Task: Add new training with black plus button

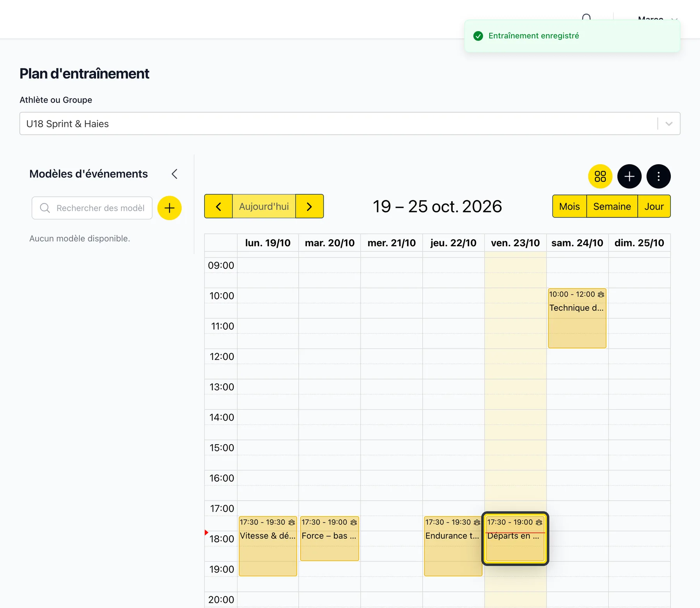Action: point(629,176)
